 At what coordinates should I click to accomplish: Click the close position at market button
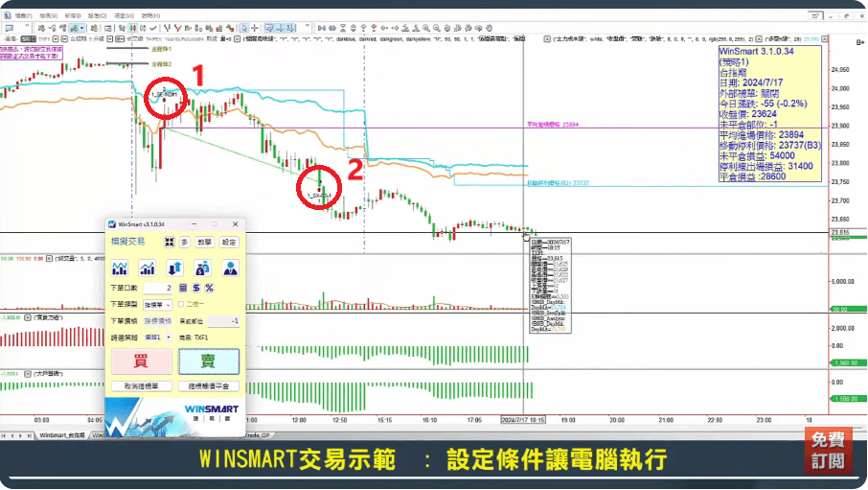click(209, 386)
